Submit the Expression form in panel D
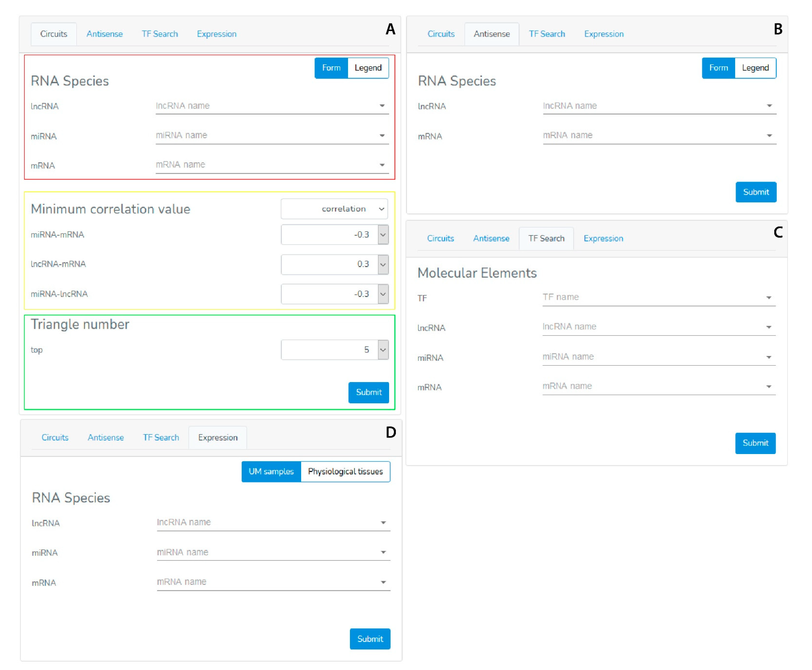Viewport: 812px width, 670px height. pyautogui.click(x=370, y=639)
